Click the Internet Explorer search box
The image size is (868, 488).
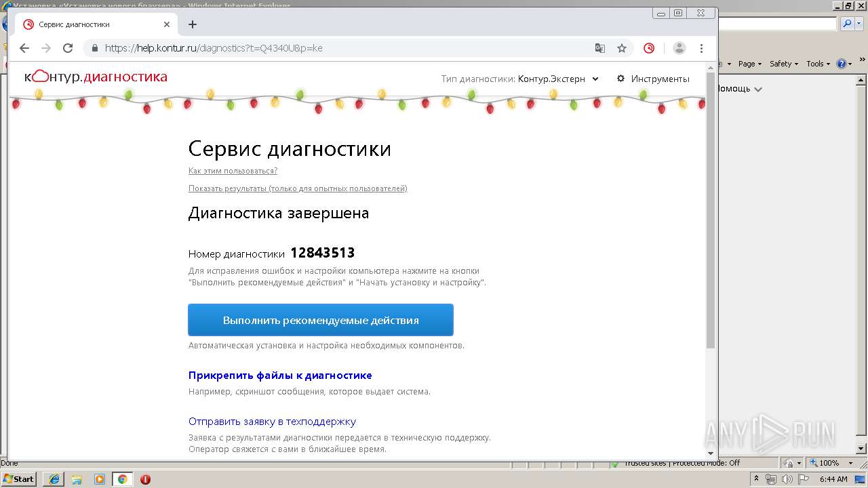(777, 24)
